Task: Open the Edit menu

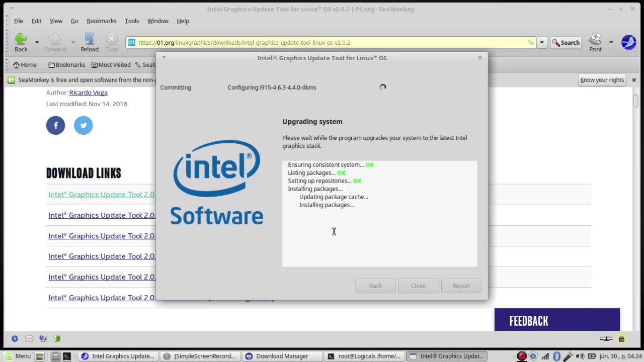Action: pyautogui.click(x=36, y=21)
